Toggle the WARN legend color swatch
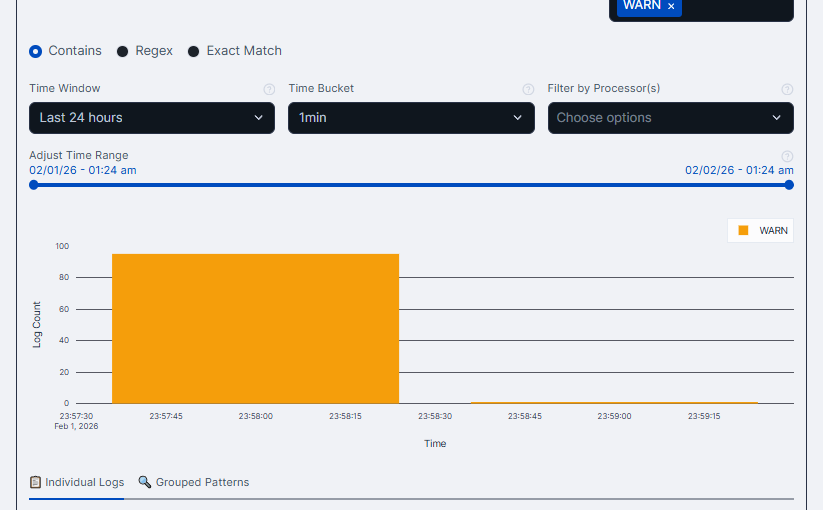Screen dimensions: 823x510 743,231
